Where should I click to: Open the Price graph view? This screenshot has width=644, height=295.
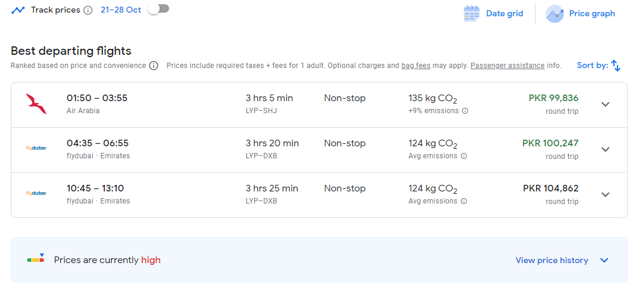click(592, 14)
